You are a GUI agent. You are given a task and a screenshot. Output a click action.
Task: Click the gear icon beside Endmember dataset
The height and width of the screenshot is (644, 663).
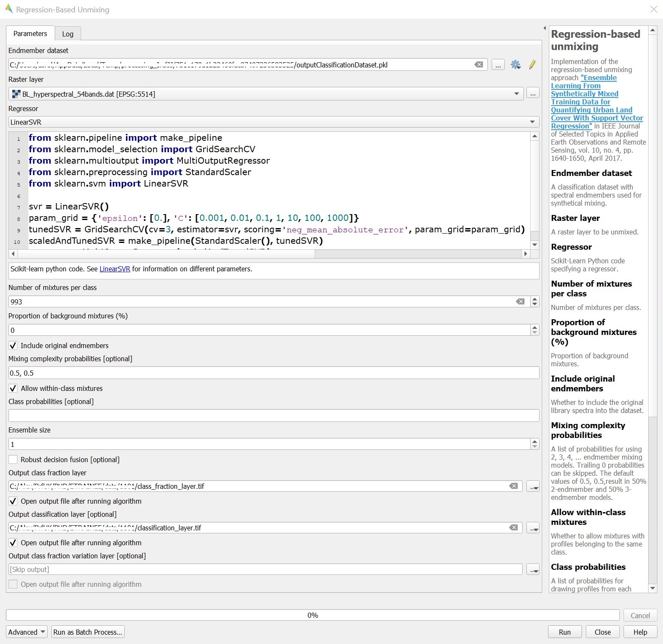click(x=515, y=64)
